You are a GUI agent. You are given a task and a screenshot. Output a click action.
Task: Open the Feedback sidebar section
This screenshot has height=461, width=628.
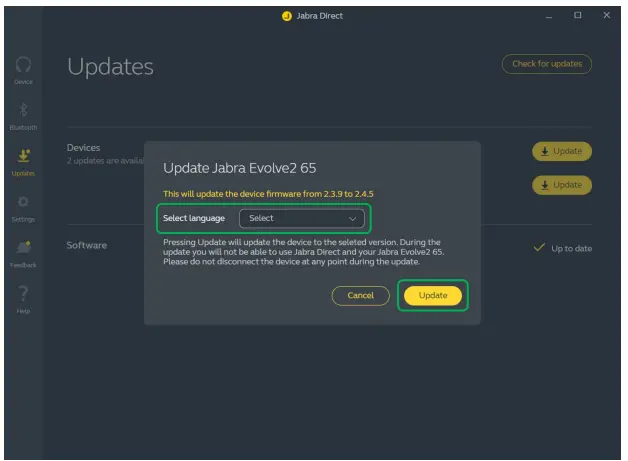point(23,254)
